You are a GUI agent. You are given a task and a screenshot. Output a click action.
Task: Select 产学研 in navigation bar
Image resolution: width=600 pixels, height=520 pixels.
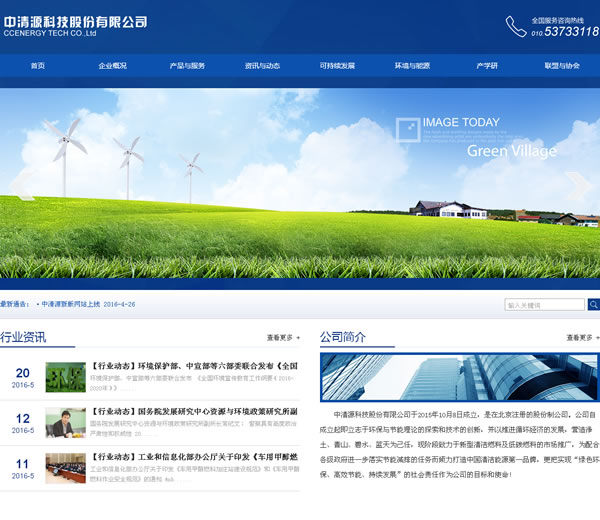pyautogui.click(x=487, y=66)
